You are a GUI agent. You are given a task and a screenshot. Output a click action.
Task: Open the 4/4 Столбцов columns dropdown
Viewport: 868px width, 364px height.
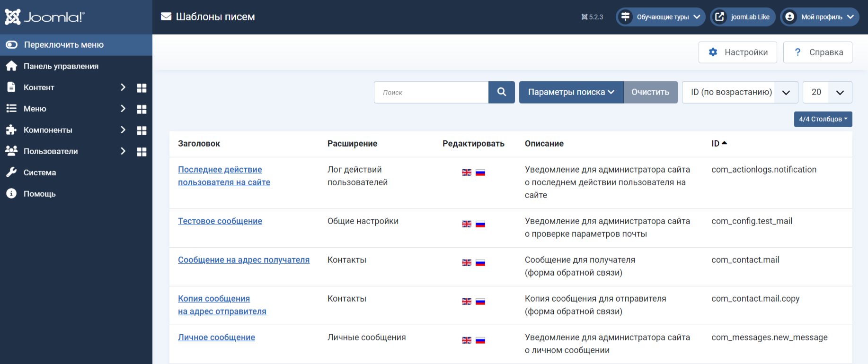tap(823, 119)
